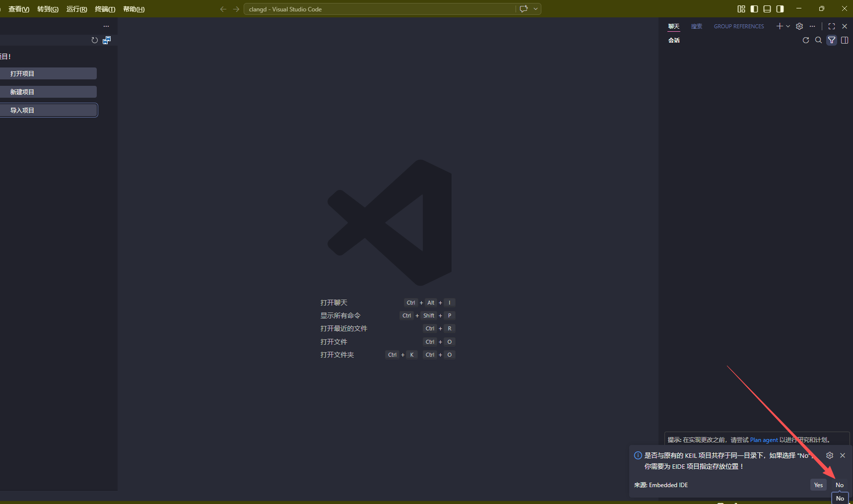Toggle the sessions filter

(832, 40)
